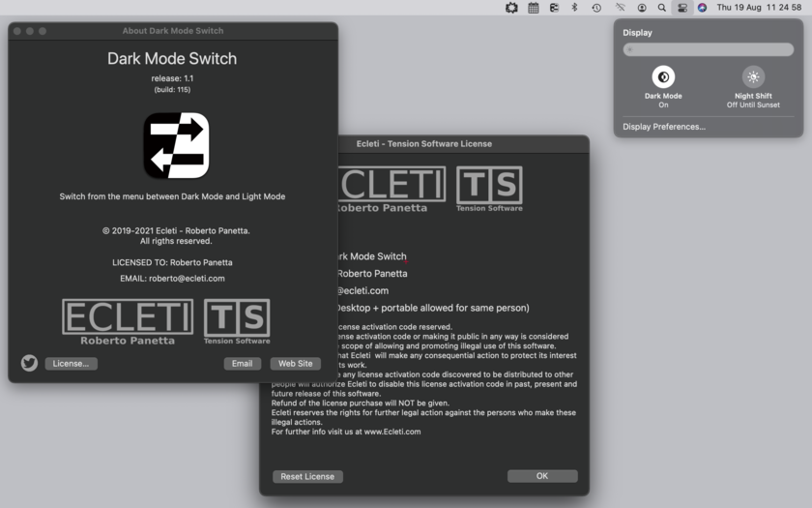Click TS logo in license window

[x=489, y=189]
